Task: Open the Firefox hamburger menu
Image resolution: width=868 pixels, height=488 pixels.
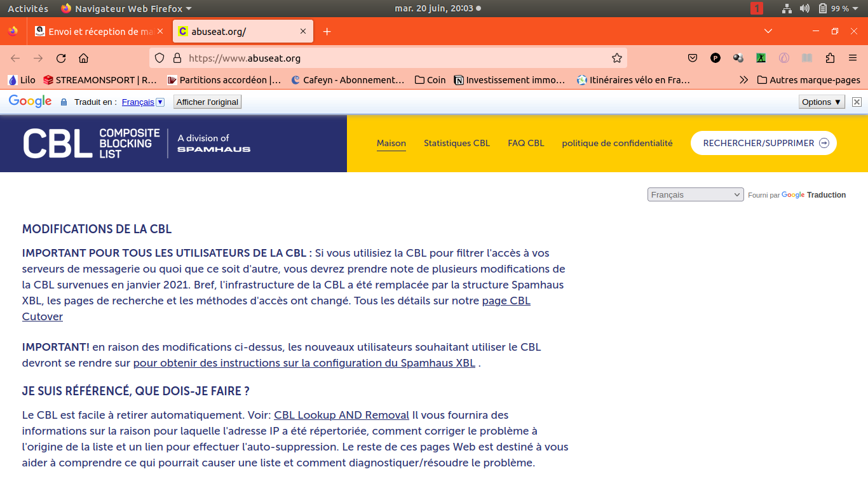Action: pyautogui.click(x=853, y=58)
